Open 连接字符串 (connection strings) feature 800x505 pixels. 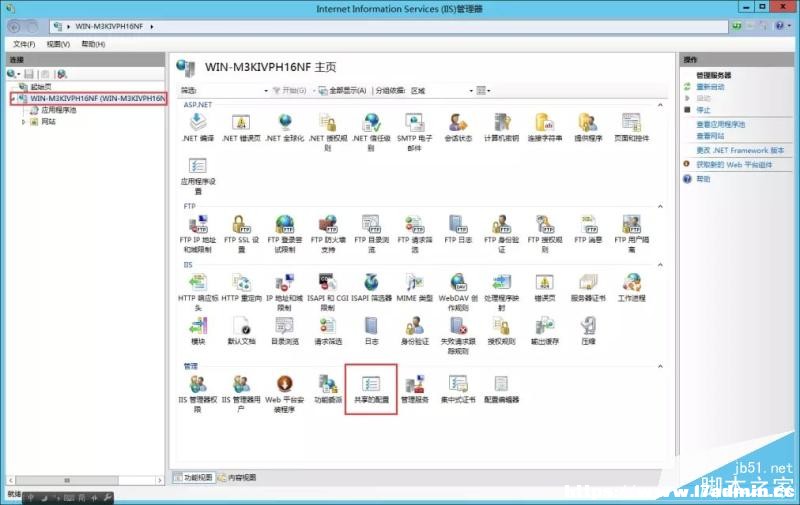[545, 128]
